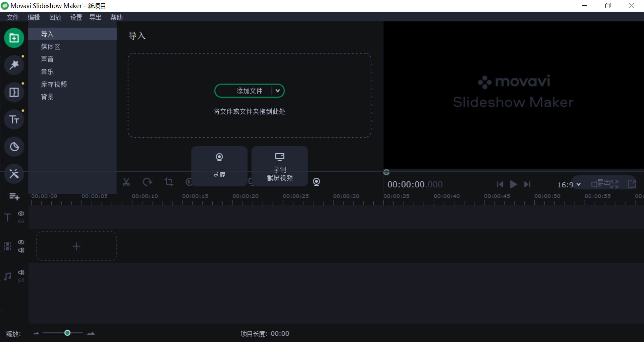Toggle video track visibility eye
This screenshot has width=644, height=342.
pyautogui.click(x=21, y=242)
